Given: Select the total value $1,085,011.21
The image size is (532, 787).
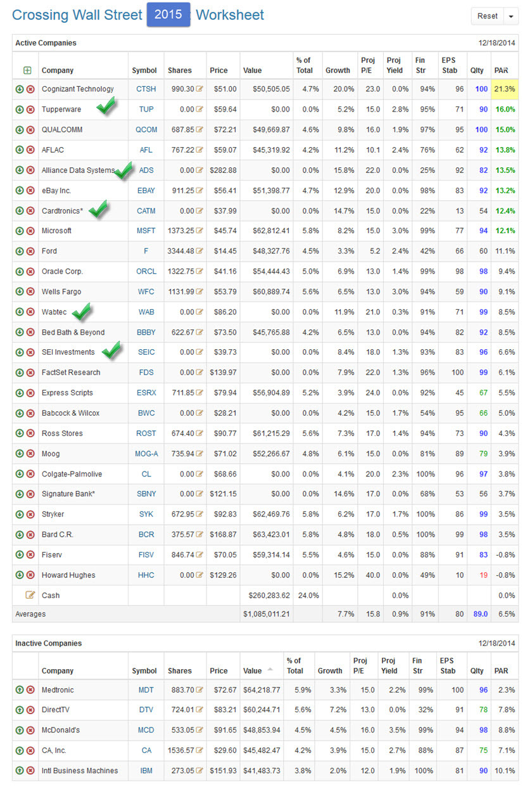Looking at the screenshot, I should pos(267,615).
